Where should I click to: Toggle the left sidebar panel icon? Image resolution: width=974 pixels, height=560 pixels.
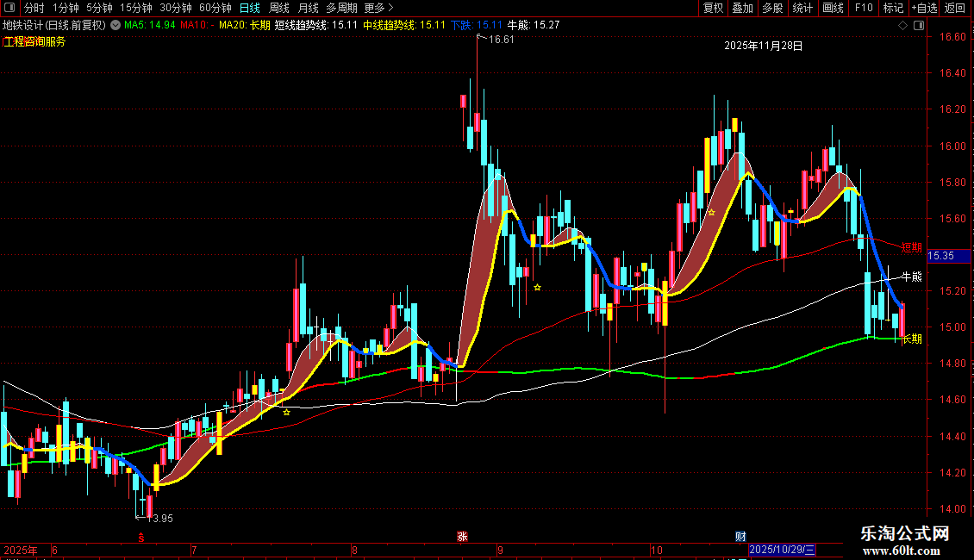9,8
